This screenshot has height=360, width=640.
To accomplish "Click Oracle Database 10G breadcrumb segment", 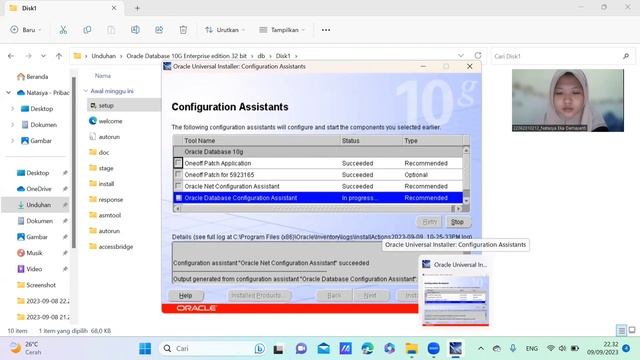I will pyautogui.click(x=187, y=56).
